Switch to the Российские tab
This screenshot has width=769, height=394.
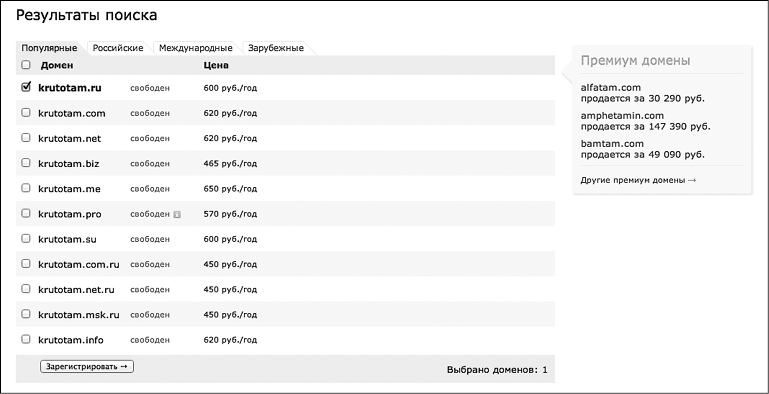[118, 48]
